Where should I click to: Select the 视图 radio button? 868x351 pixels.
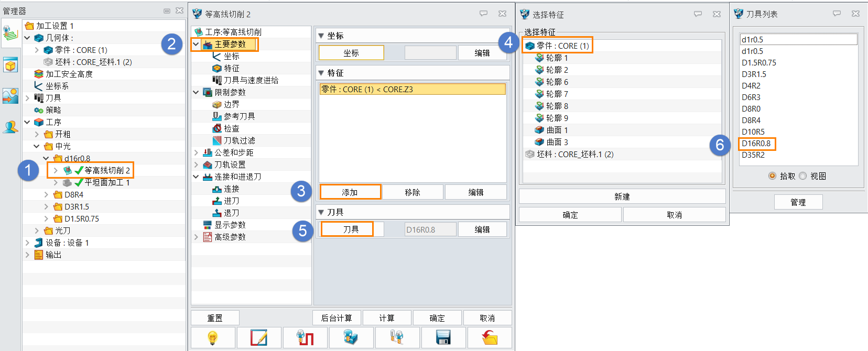[x=802, y=176]
